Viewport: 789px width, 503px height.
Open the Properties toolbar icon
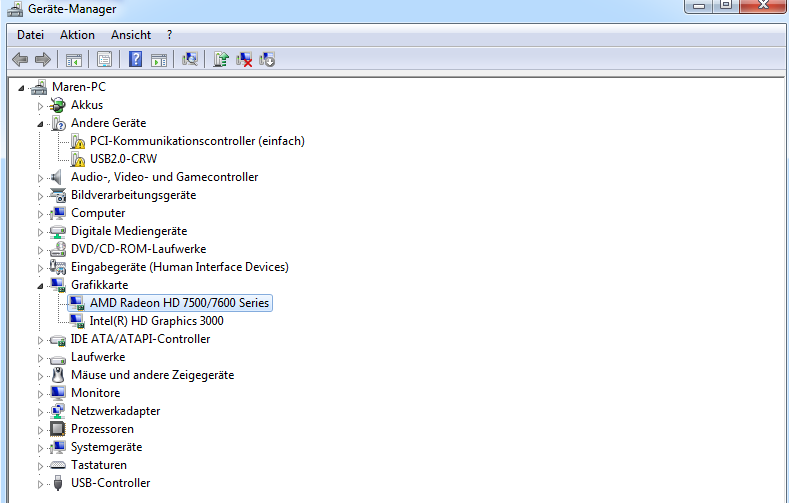coord(104,59)
